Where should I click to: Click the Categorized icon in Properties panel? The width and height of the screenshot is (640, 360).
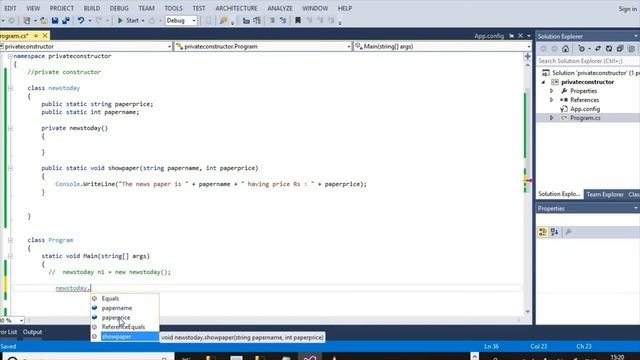coord(543,232)
